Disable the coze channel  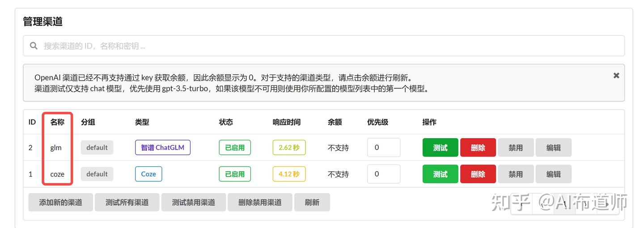tap(515, 174)
